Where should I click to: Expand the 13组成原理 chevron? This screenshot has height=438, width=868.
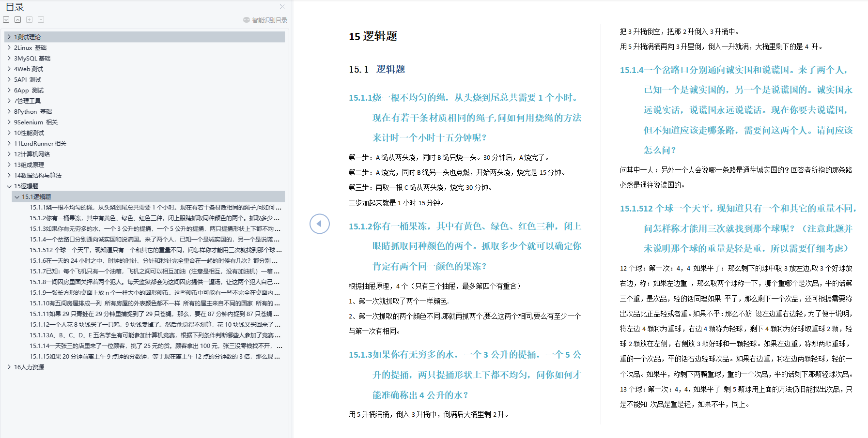click(x=9, y=165)
